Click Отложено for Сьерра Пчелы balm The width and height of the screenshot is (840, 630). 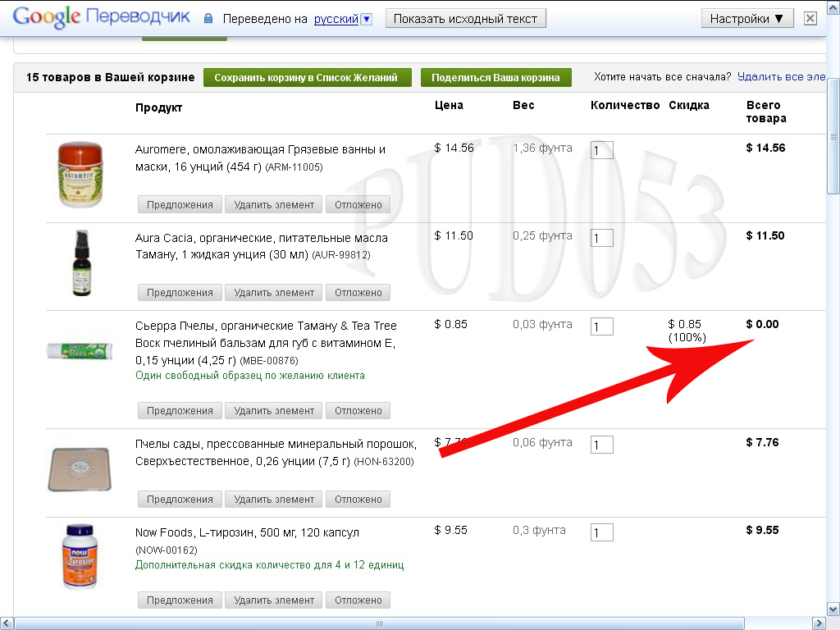358,410
